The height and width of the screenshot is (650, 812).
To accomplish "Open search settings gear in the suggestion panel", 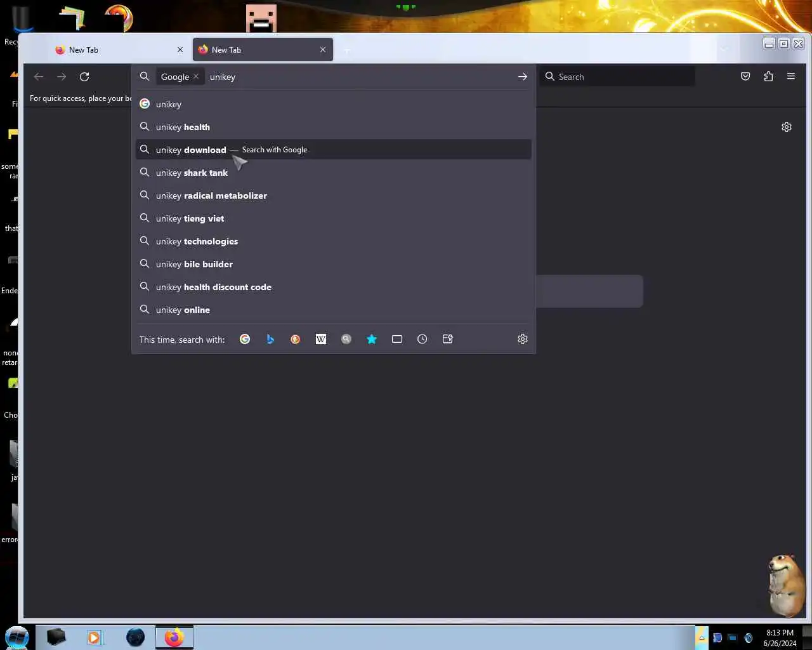I will tap(523, 339).
